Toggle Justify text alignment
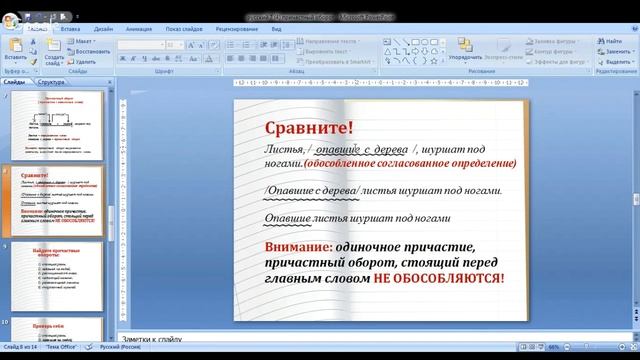The height and width of the screenshot is (360, 640). tap(263, 59)
